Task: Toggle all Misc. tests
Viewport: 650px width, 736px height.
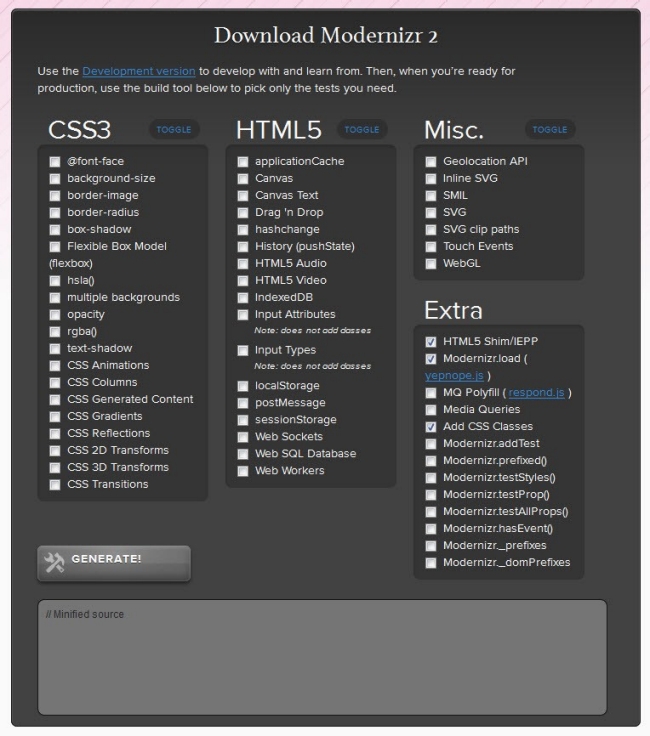Action: tap(549, 130)
